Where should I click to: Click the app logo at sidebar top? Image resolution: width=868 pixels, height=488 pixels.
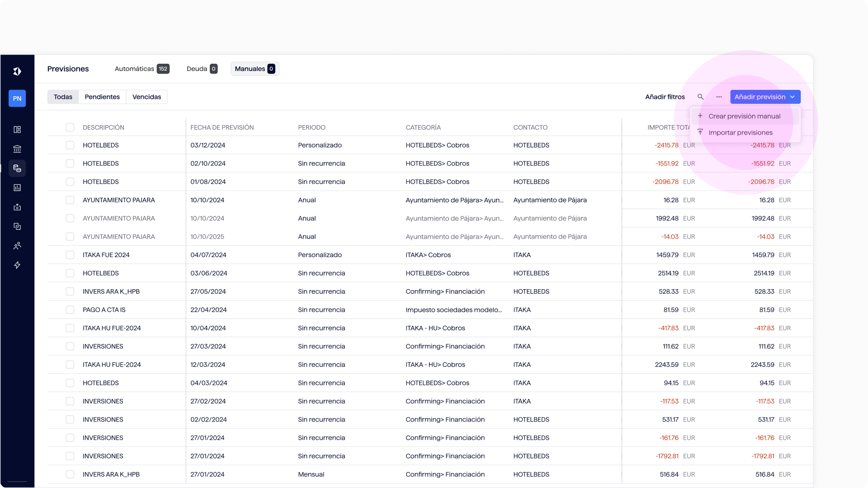pos(17,71)
